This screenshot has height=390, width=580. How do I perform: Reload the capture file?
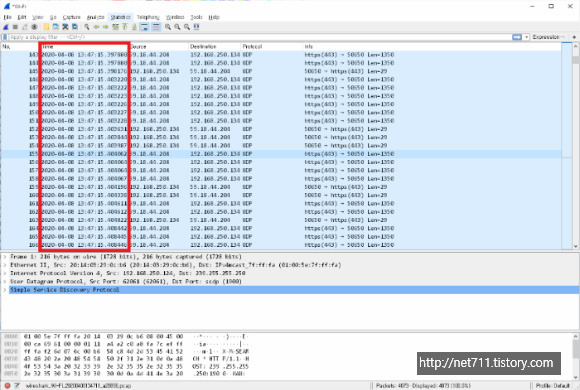[75, 27]
